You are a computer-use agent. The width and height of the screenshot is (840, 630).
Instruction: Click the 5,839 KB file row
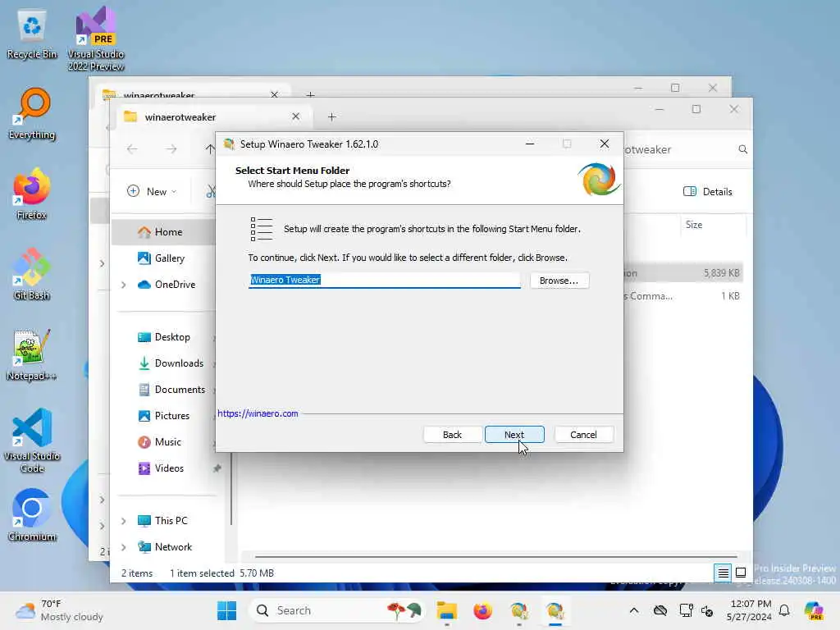click(683, 273)
